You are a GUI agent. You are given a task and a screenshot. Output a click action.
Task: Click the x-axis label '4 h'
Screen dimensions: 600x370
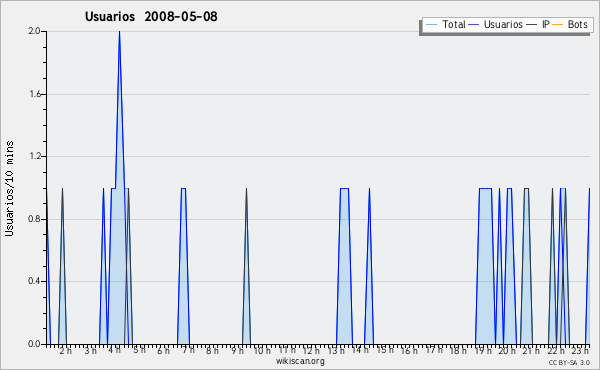coord(114,350)
